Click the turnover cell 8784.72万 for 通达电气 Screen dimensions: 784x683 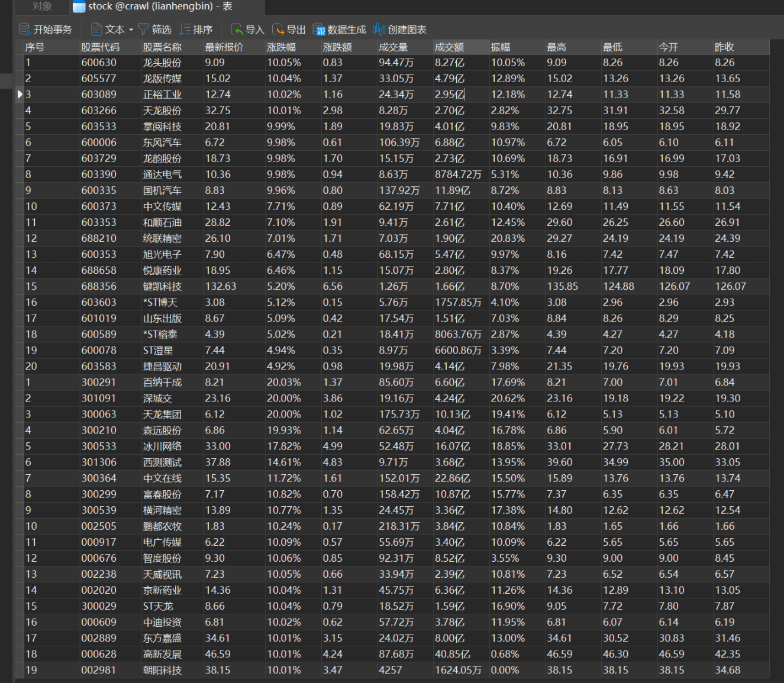[461, 174]
